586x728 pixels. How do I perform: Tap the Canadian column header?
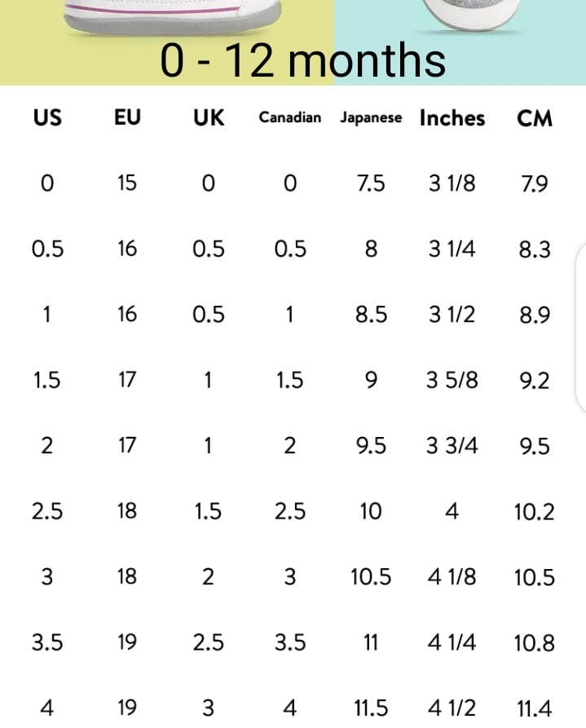[x=290, y=118]
